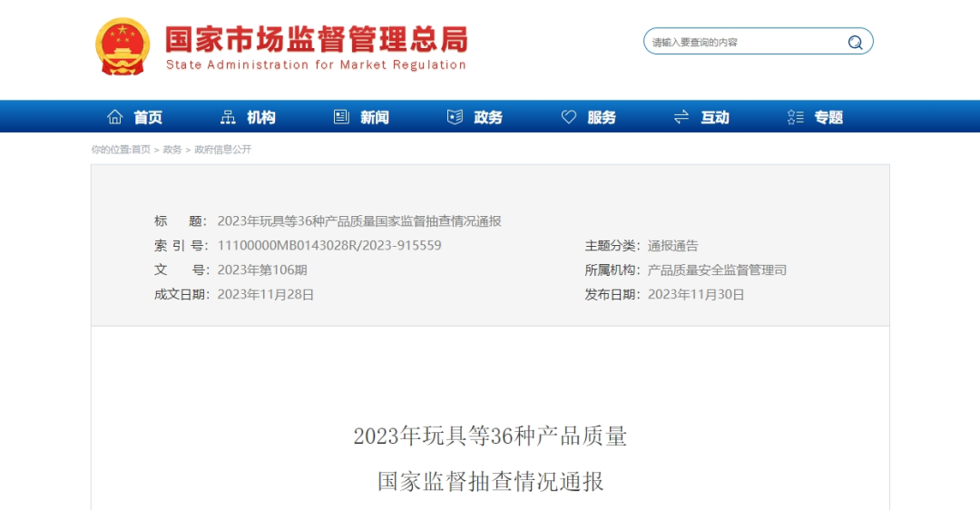Open the 新闻 navigation menu item

374,117
